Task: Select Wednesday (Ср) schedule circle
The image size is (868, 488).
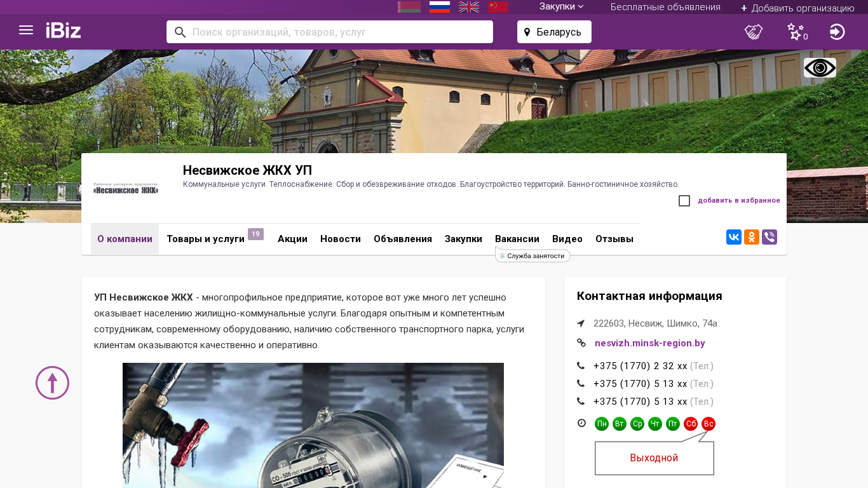Action: coord(637,424)
